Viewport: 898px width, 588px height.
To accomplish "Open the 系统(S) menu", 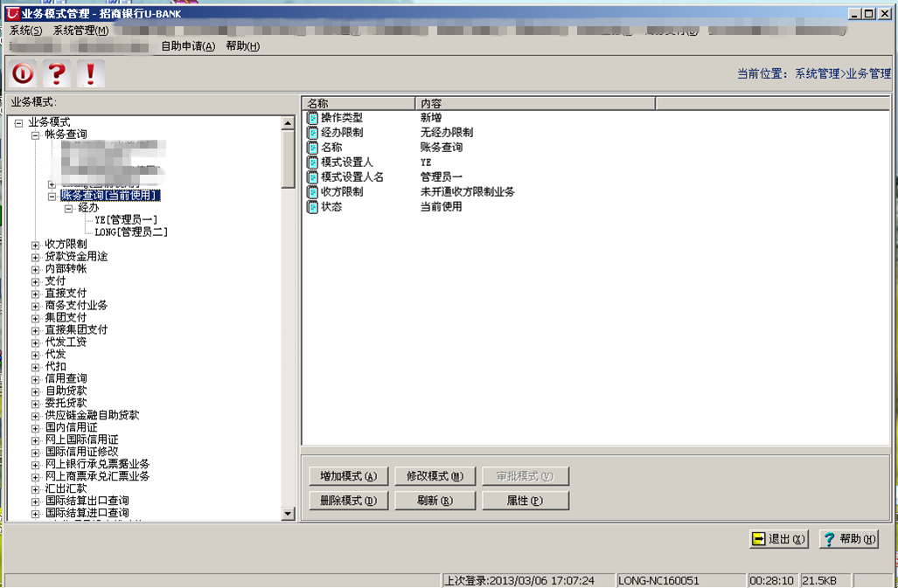I will point(25,31).
